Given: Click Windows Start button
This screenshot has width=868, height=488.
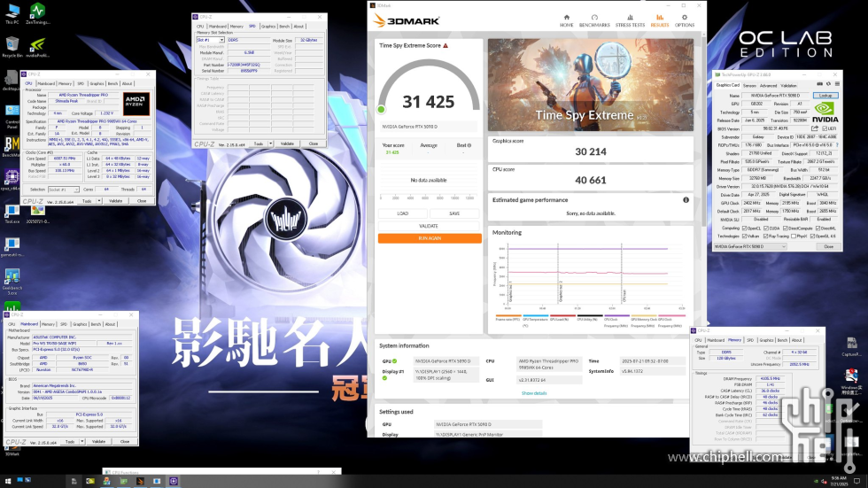Looking at the screenshot, I should tap(8, 482).
